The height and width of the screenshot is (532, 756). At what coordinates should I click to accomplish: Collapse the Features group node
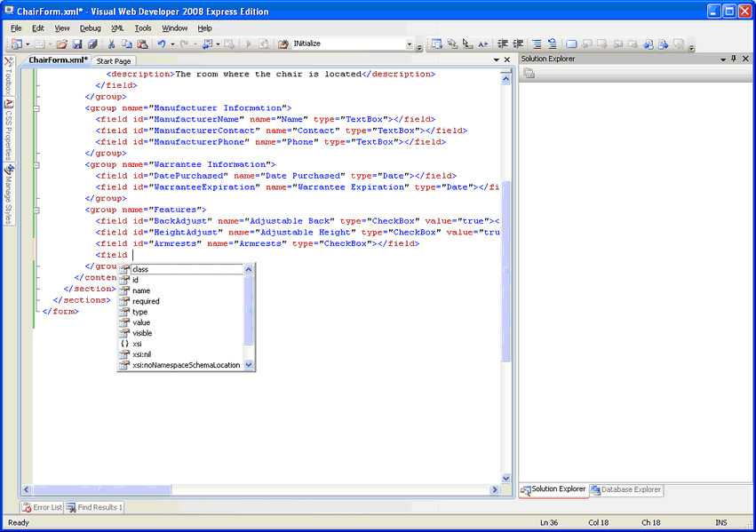(36, 210)
